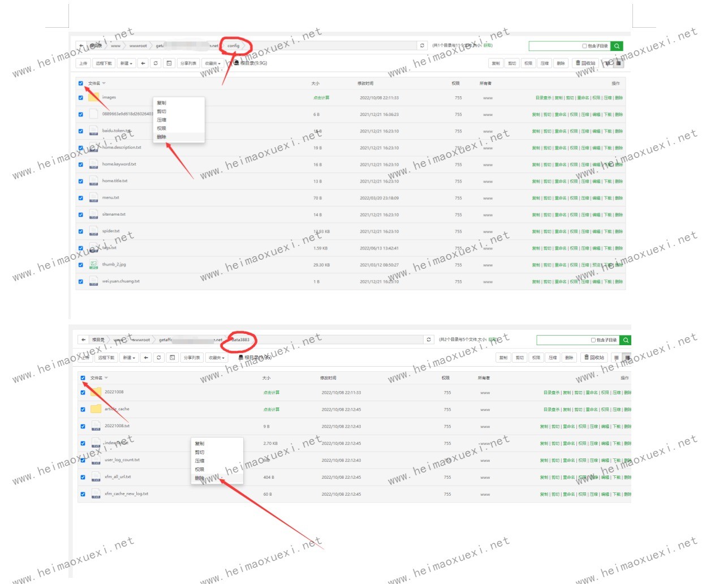Click the thumb_2.jpg image file icon
This screenshot has width=728, height=584.
(x=93, y=265)
